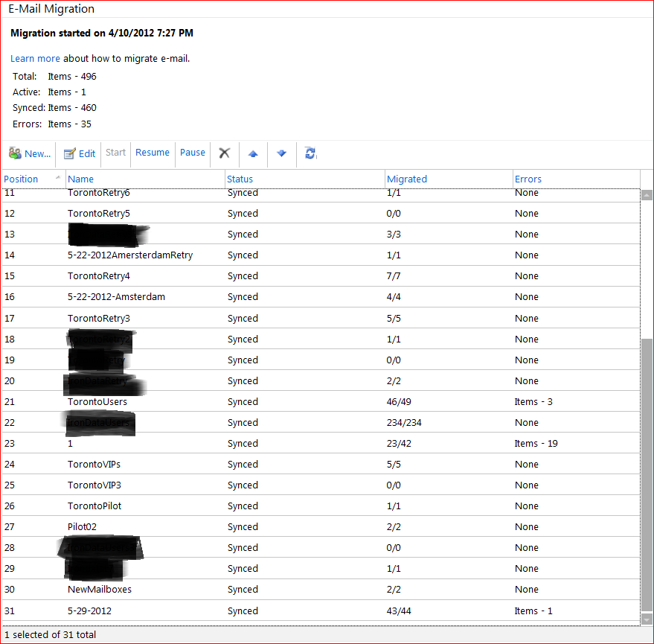The height and width of the screenshot is (644, 654).
Task: Select the 5-29-2012 batch
Action: coord(90,611)
